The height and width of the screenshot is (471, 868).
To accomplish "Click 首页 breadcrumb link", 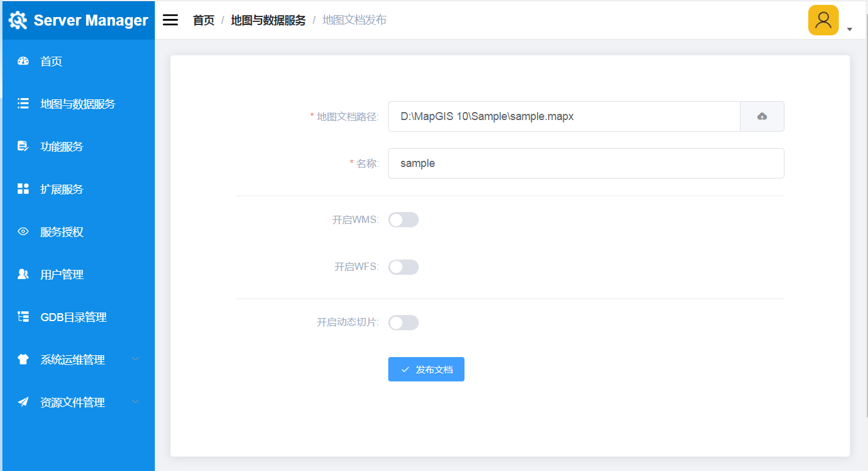I will pyautogui.click(x=204, y=20).
